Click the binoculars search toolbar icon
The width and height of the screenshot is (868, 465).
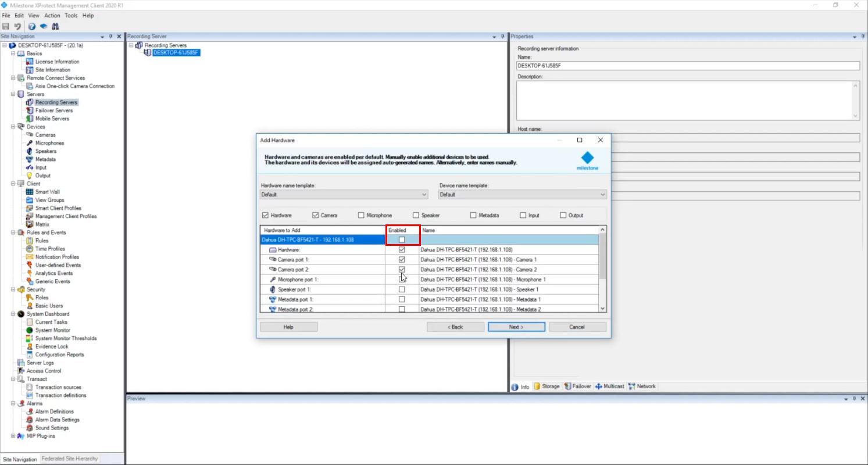pyautogui.click(x=55, y=26)
